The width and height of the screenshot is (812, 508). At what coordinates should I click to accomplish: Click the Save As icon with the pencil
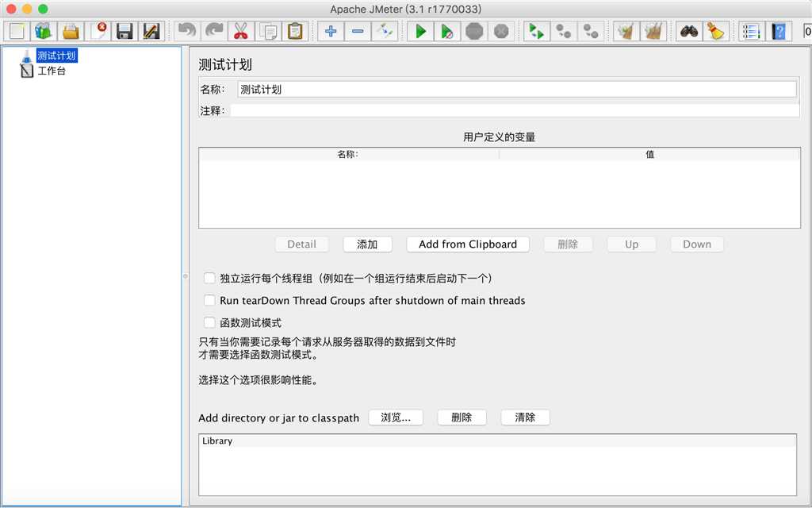pyautogui.click(x=151, y=31)
